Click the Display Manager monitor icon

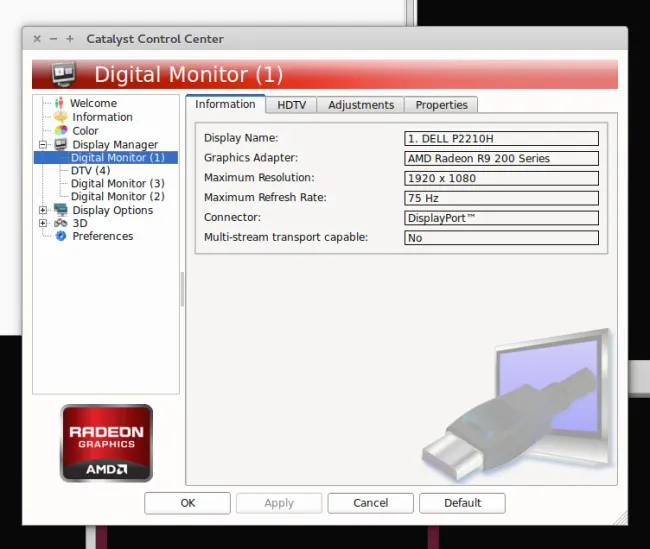tap(61, 144)
